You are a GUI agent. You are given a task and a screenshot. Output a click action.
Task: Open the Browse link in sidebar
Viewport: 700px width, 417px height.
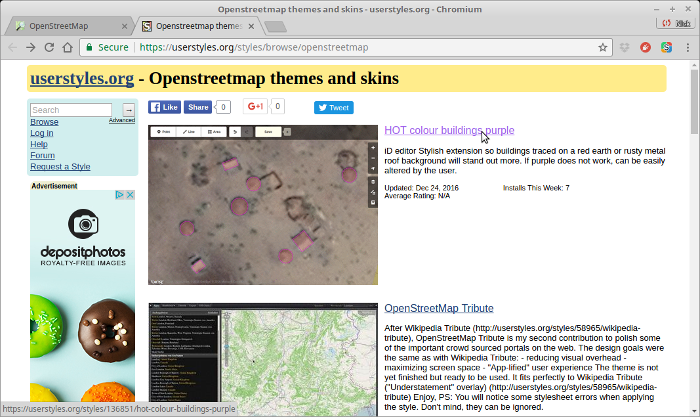pyautogui.click(x=44, y=122)
